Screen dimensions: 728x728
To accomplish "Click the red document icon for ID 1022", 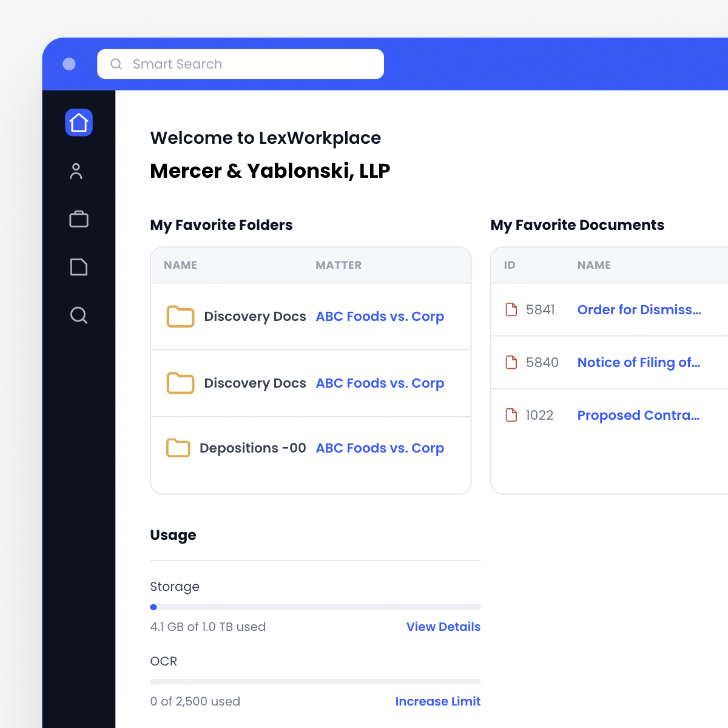I will click(511, 415).
